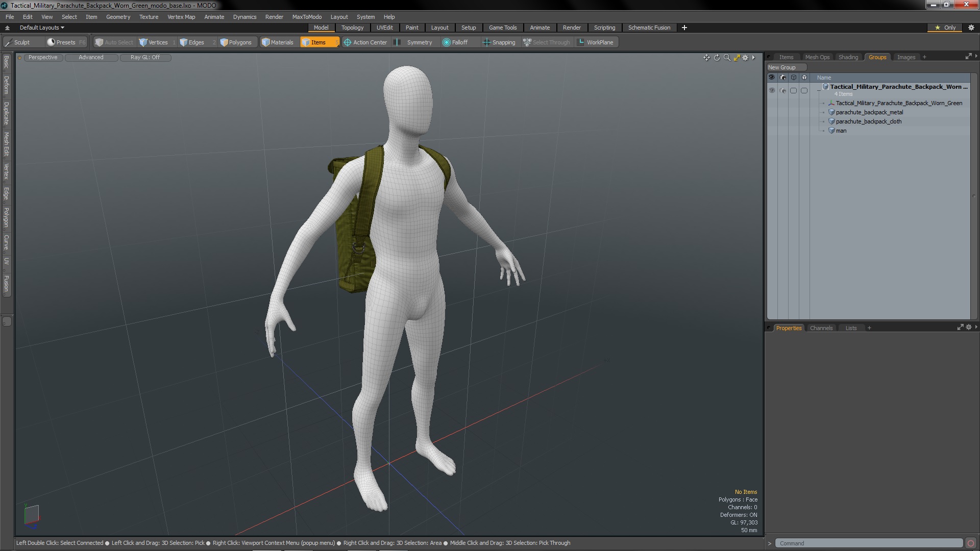This screenshot has width=980, height=551.
Task: Enable the Snapping tool
Action: click(499, 42)
